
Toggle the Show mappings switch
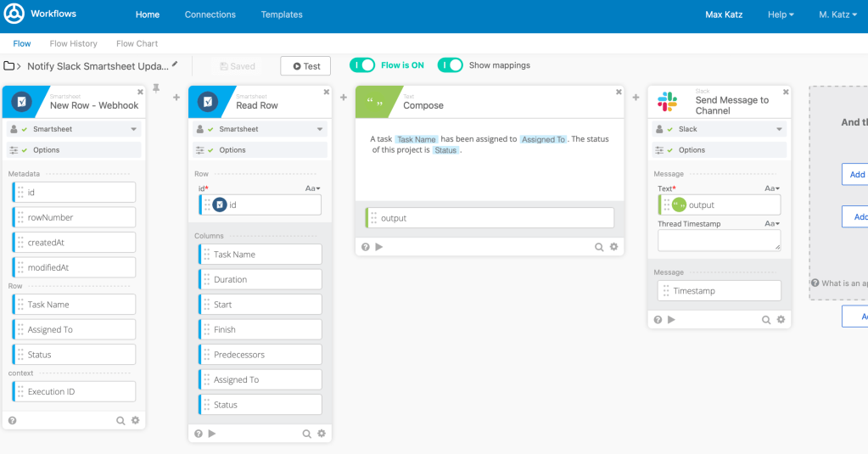tap(451, 65)
